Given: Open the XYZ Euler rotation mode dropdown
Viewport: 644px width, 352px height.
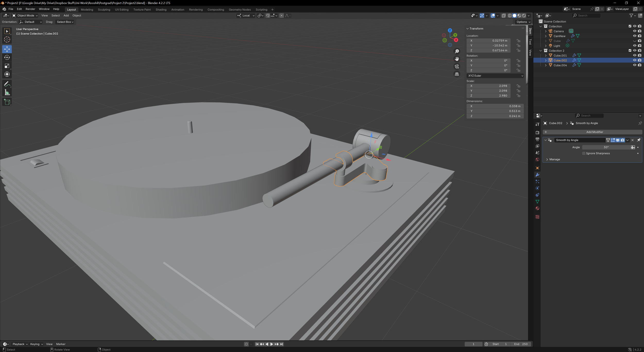Looking at the screenshot, I should (x=495, y=76).
